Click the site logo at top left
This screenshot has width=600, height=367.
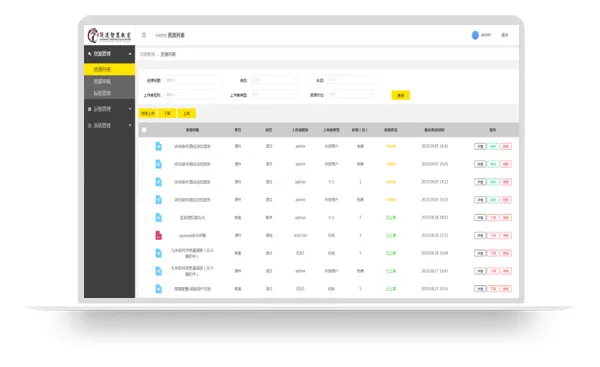[x=109, y=35]
